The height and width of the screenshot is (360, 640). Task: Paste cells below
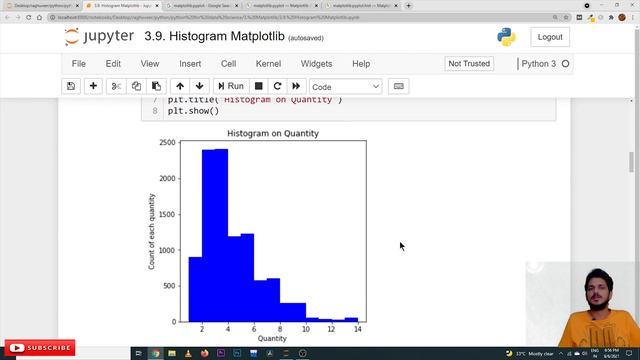tap(156, 86)
